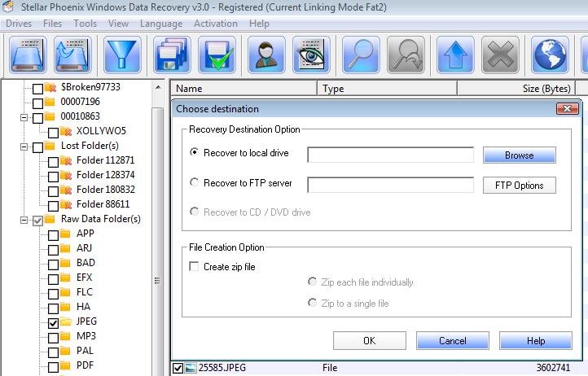
Task: Click the FTP server address input field
Action: (x=390, y=185)
